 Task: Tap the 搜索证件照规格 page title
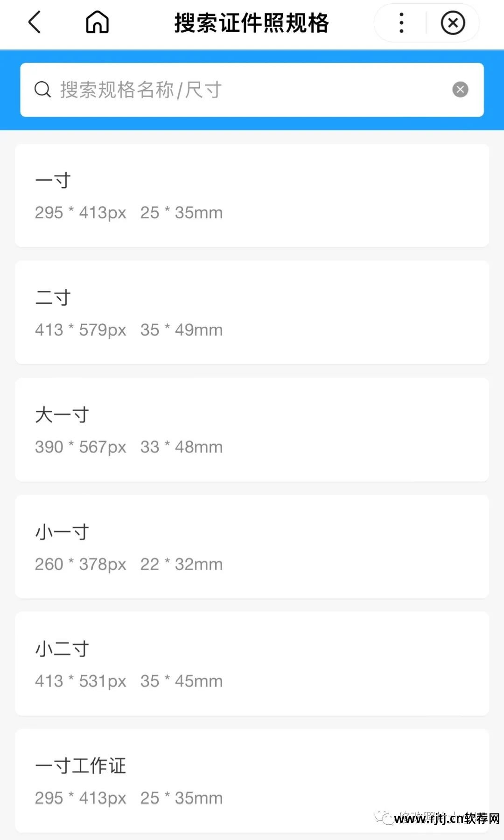pos(252,23)
